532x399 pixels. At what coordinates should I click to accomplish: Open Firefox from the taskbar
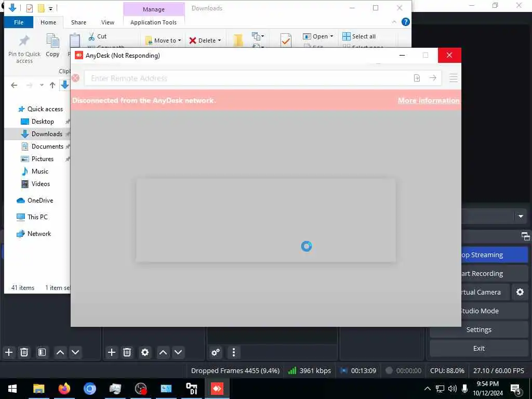click(x=64, y=389)
